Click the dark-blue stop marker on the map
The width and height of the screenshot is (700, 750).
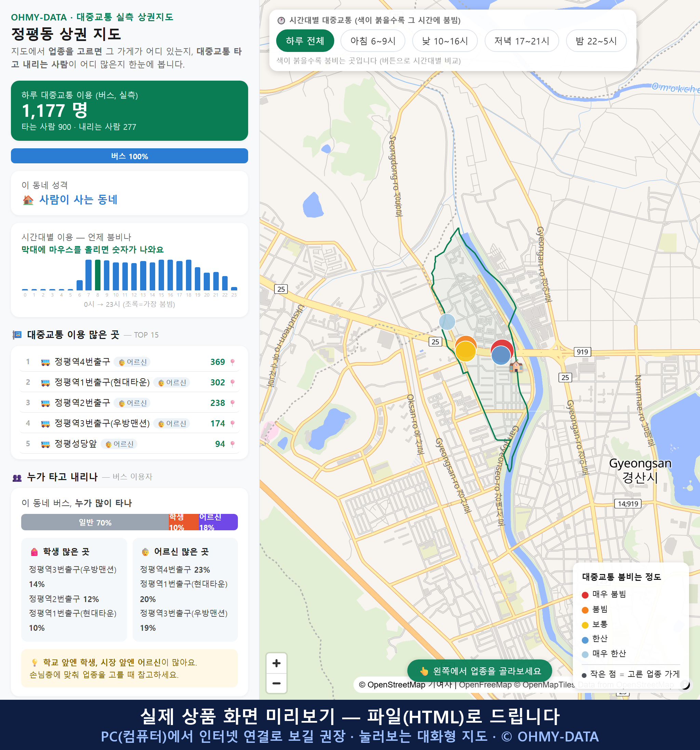tap(501, 355)
